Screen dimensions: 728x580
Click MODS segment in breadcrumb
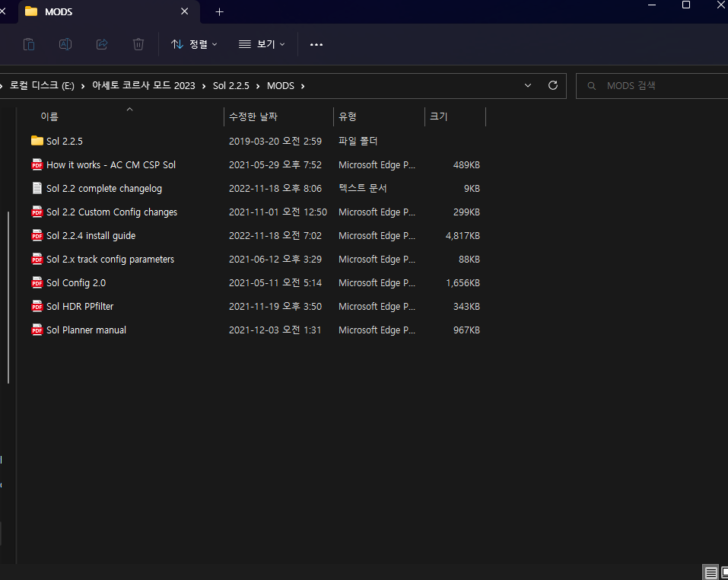tap(281, 86)
